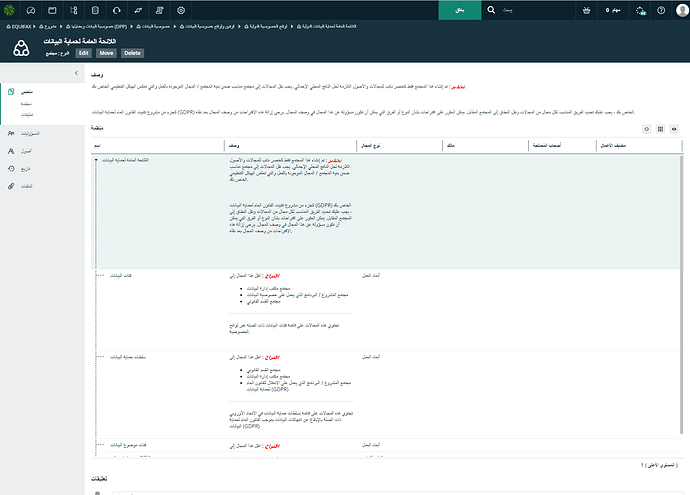The image size is (690, 495).
Task: Open the column chooser grid icon
Action: click(660, 129)
